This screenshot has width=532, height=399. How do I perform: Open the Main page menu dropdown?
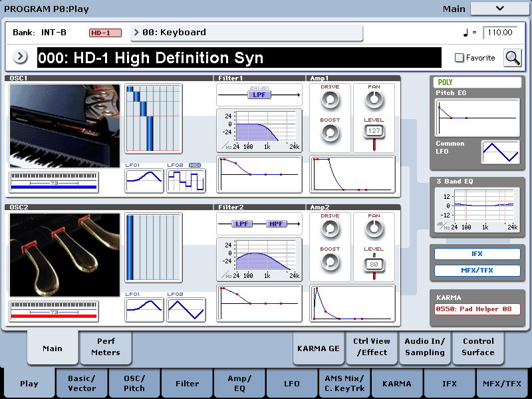coord(499,9)
